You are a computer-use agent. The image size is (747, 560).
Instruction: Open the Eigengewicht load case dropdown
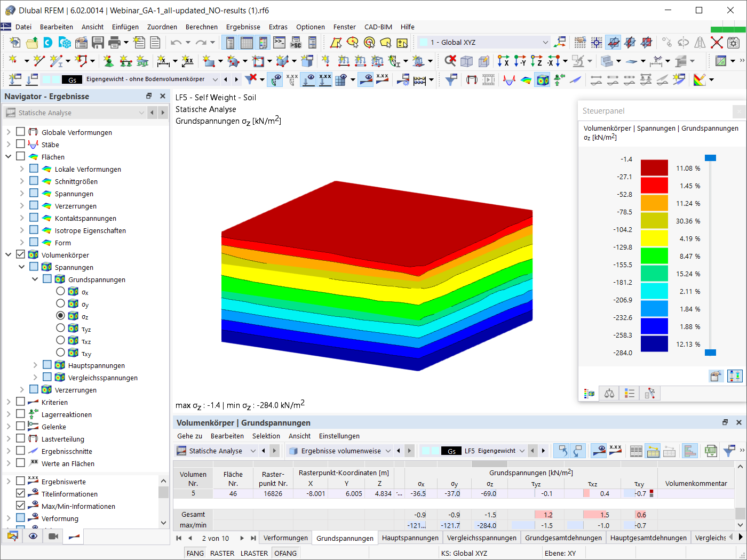click(215, 79)
